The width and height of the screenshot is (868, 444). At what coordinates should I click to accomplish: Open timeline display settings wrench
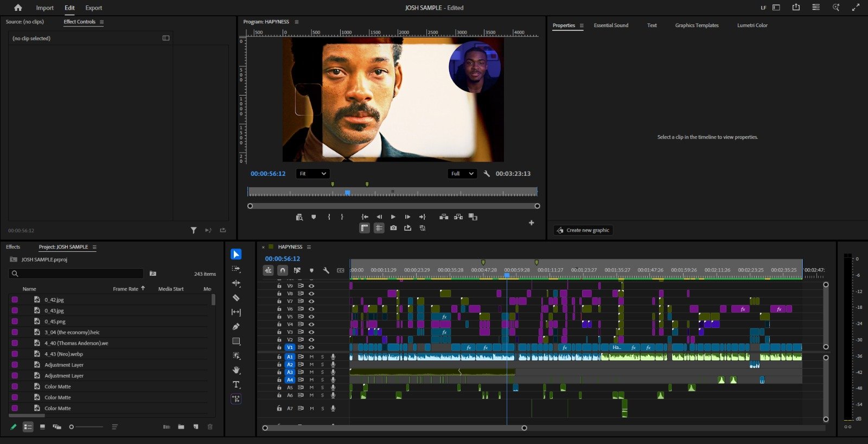point(326,270)
